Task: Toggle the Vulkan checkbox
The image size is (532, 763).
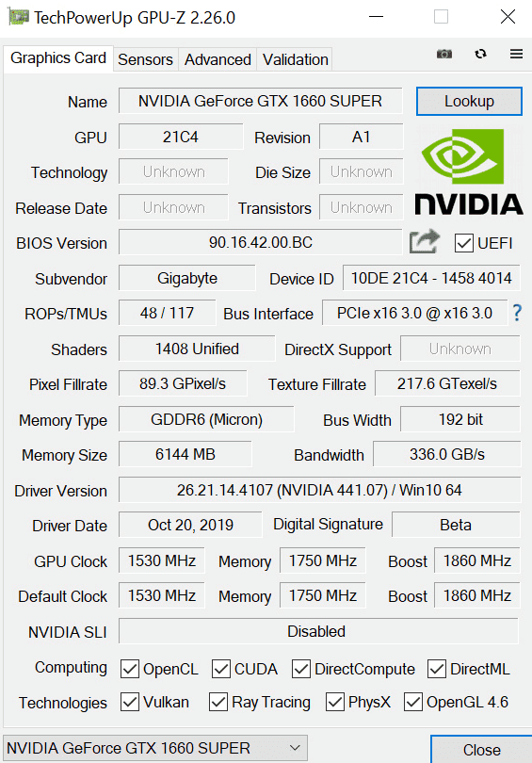Action: [130, 702]
